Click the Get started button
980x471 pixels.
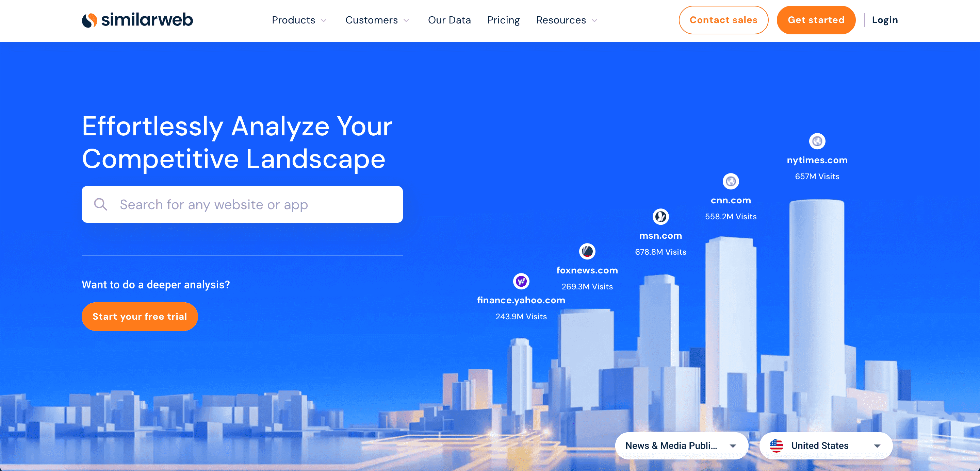(816, 20)
